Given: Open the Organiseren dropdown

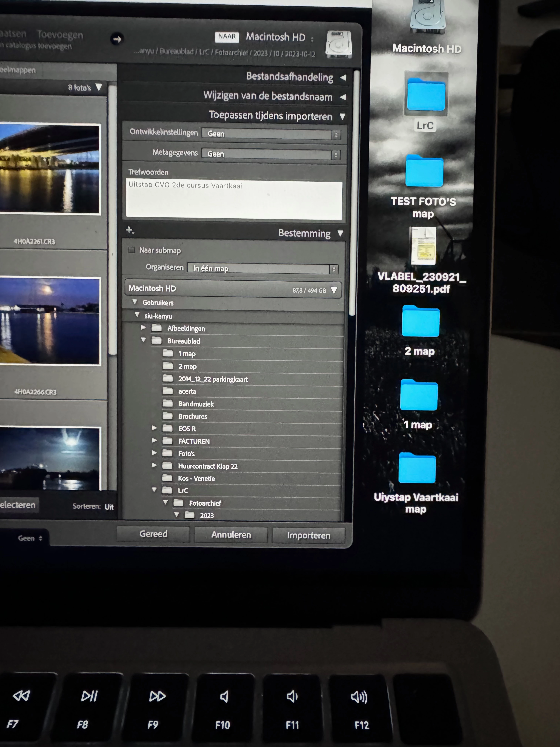Looking at the screenshot, I should coord(263,269).
